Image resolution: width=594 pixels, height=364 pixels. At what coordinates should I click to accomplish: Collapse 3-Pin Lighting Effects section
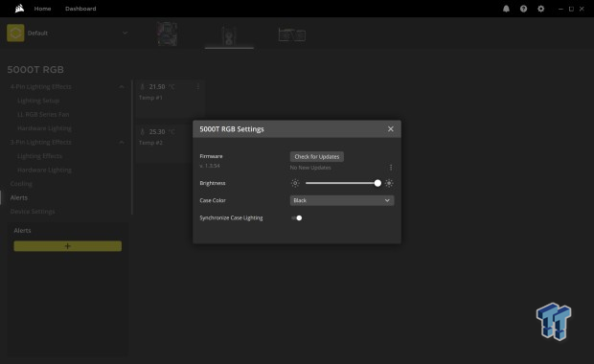(122, 142)
